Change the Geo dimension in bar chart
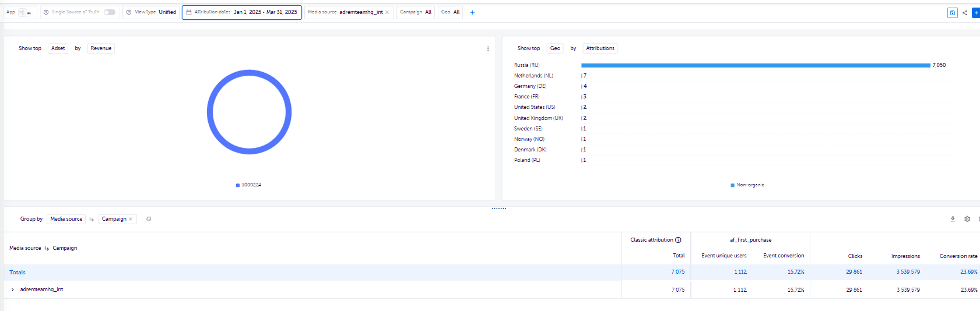 pyautogui.click(x=555, y=48)
